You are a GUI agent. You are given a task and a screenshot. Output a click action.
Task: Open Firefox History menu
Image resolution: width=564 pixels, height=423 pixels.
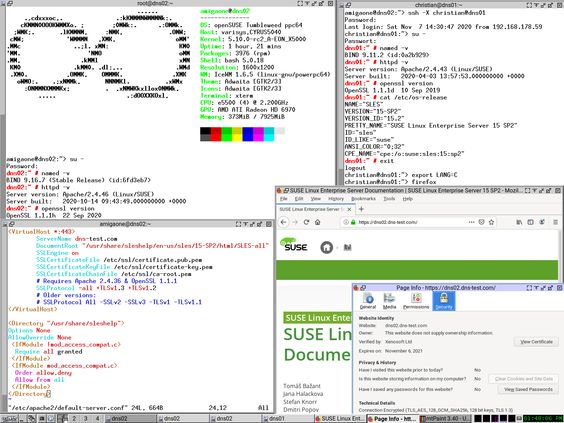point(336,199)
